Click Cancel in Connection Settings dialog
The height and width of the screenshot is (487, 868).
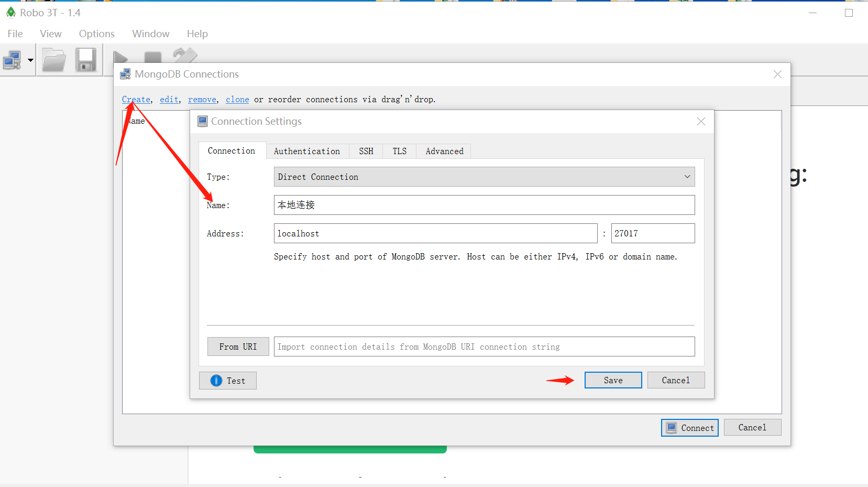coord(676,380)
